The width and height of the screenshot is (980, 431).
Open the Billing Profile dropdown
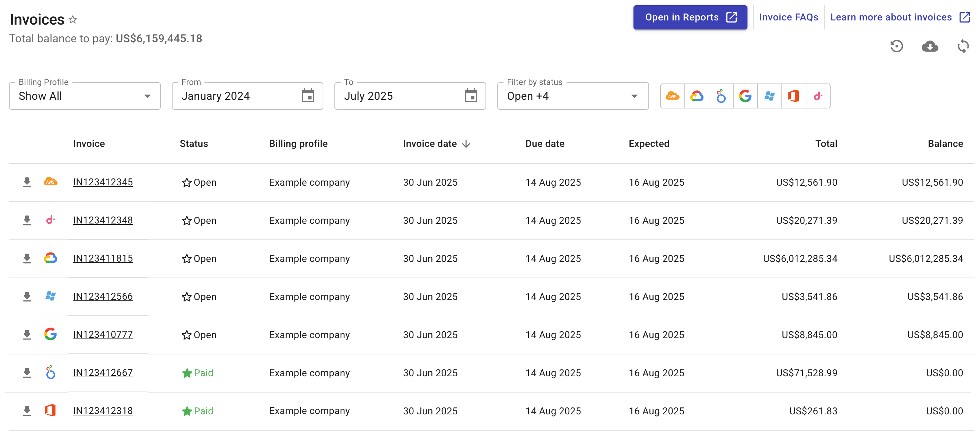[x=148, y=96]
